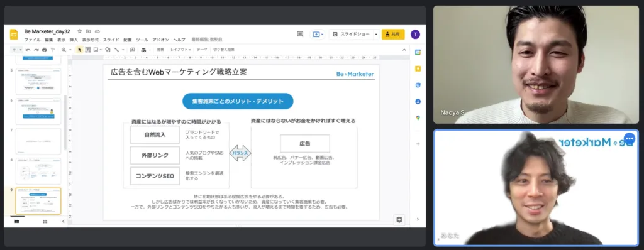Screen dimensions: 644x250
Task: Click the yellow 共有 share button
Action: pyautogui.click(x=393, y=35)
